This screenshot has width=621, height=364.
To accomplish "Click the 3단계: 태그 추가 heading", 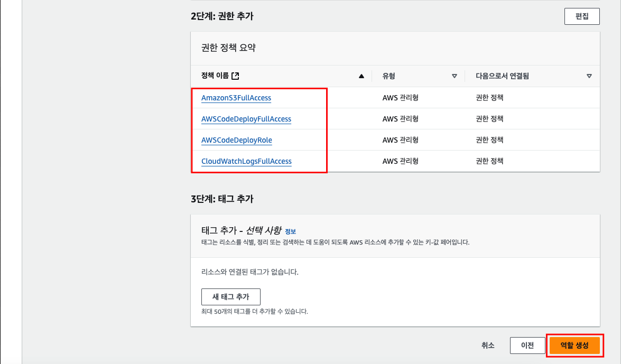I will click(222, 199).
